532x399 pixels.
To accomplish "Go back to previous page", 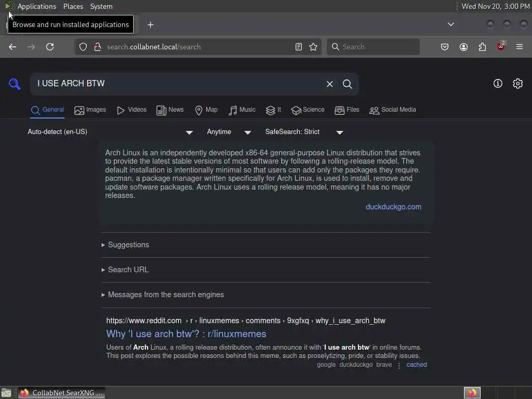I will tap(12, 47).
